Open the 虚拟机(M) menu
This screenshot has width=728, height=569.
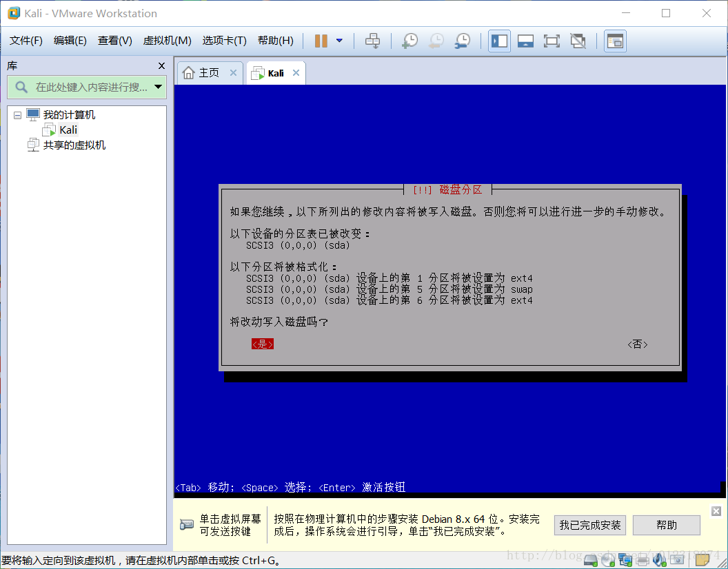(167, 41)
